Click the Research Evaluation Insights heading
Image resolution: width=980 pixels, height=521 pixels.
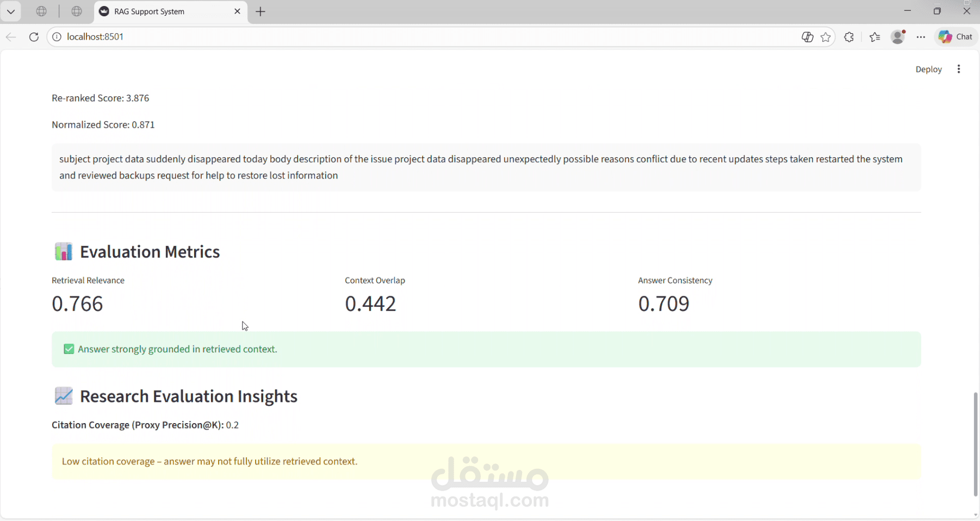click(x=188, y=396)
